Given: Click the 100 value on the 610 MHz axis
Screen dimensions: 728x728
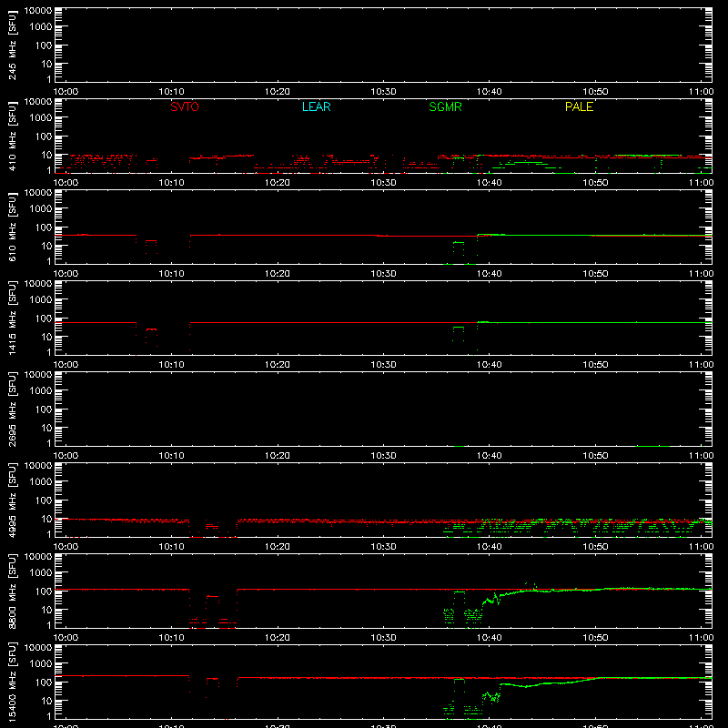Looking at the screenshot, I should point(44,227).
